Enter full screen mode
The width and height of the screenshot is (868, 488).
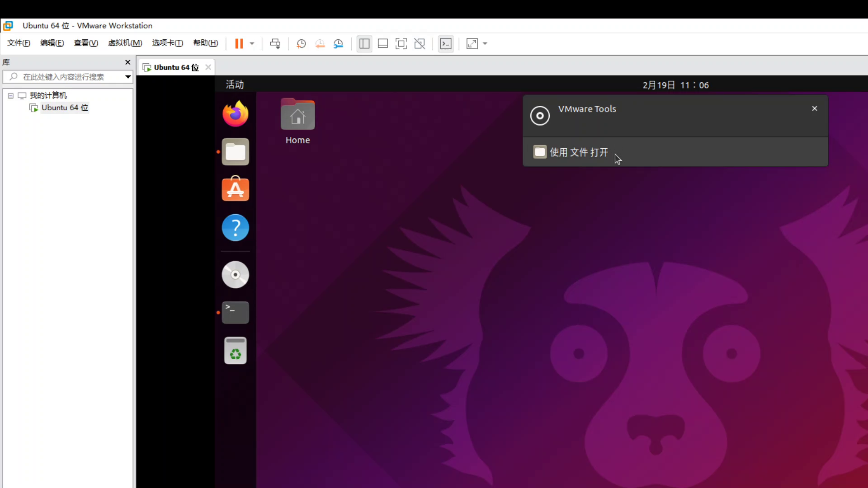[401, 43]
